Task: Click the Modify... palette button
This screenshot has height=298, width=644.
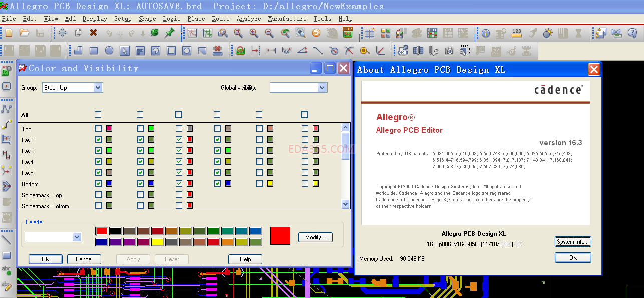Action: (x=315, y=237)
